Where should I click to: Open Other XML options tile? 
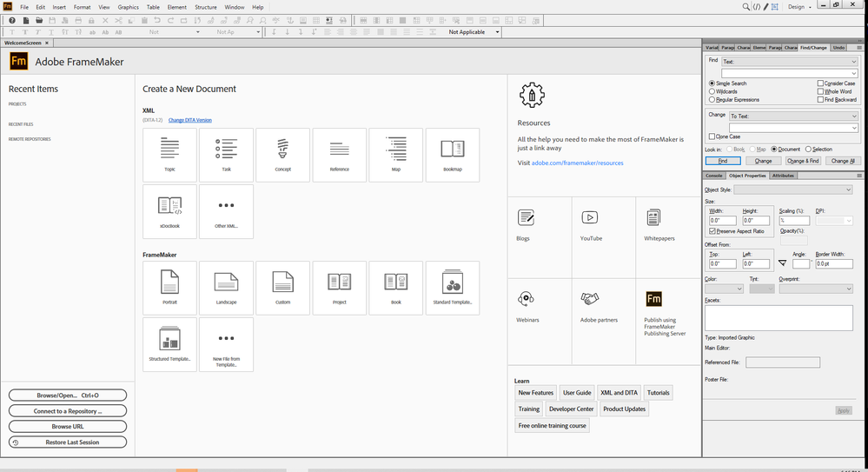[227, 211]
